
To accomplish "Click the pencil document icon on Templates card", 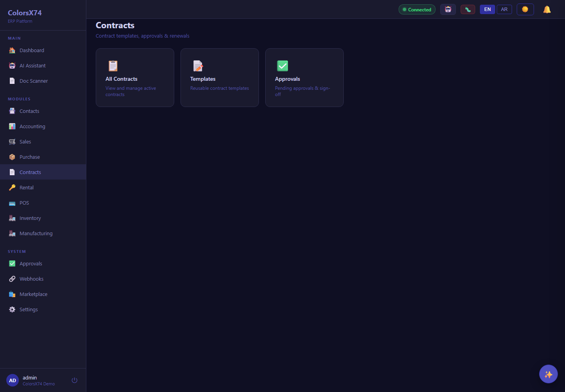I will [x=198, y=66].
